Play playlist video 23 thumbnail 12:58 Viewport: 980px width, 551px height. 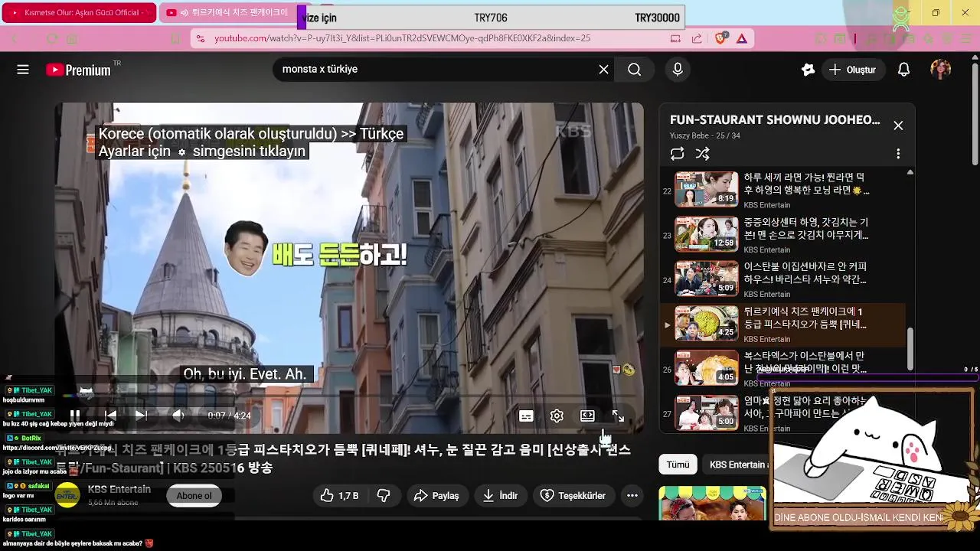point(706,234)
